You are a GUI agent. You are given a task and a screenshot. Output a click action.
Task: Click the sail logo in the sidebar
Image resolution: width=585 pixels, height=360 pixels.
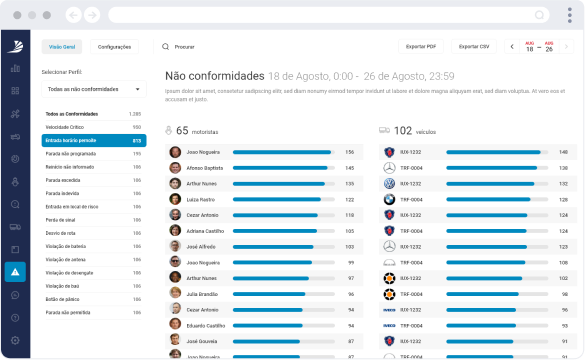[15, 47]
